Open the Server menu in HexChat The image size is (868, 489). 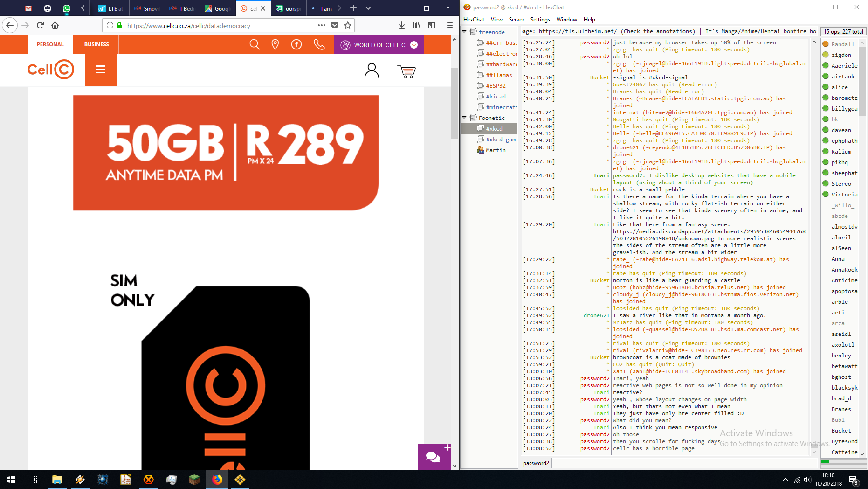(x=516, y=20)
